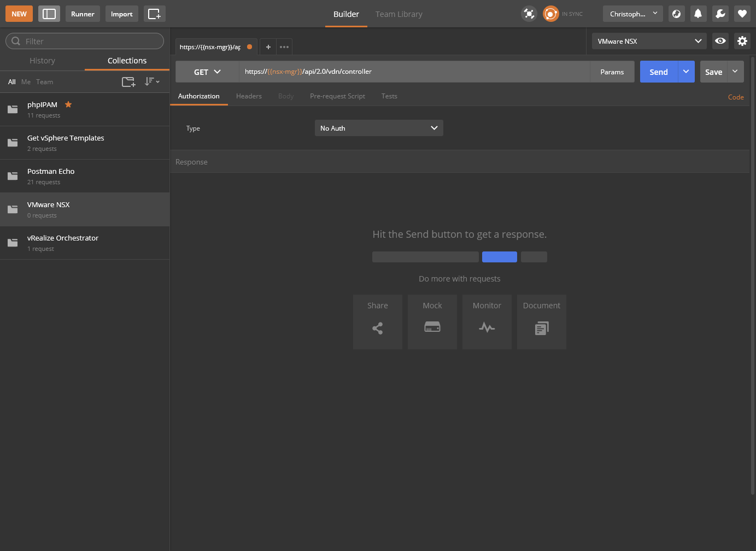Switch to the History tab
Screen dimensions: 756x551
(x=42, y=61)
